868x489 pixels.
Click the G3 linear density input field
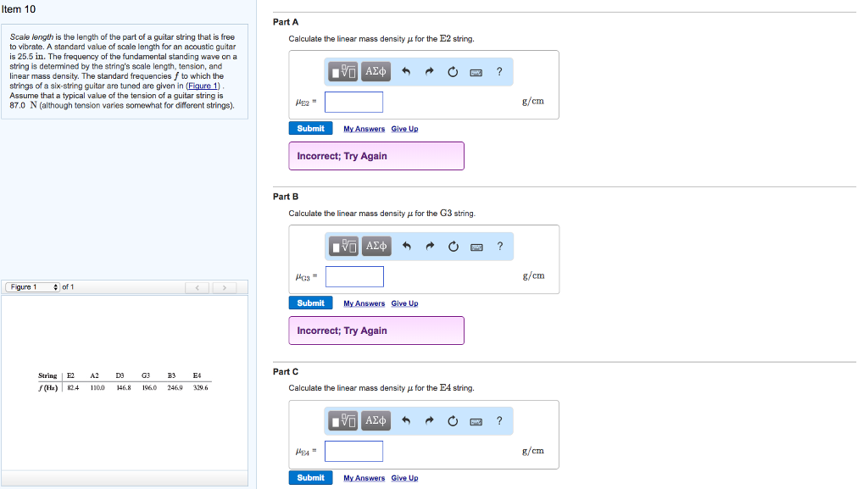(354, 276)
